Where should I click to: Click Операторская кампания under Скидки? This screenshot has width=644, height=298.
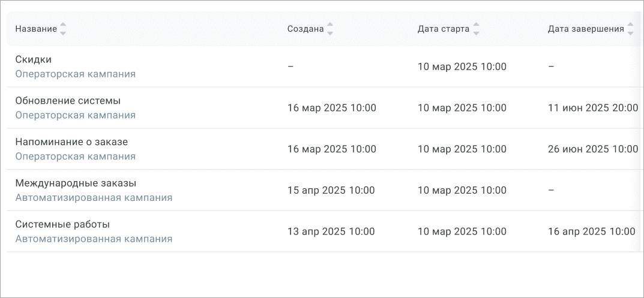[x=75, y=74]
